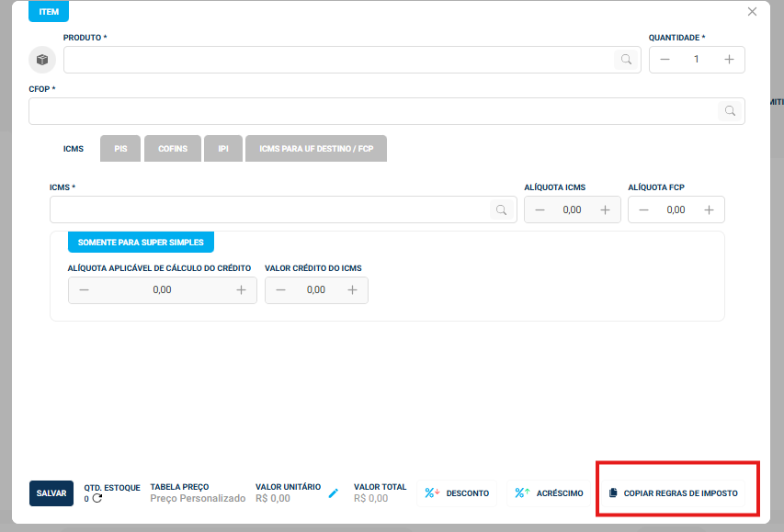The height and width of the screenshot is (532, 784).
Task: Increase Alíquota ICMS value
Action: tap(605, 209)
